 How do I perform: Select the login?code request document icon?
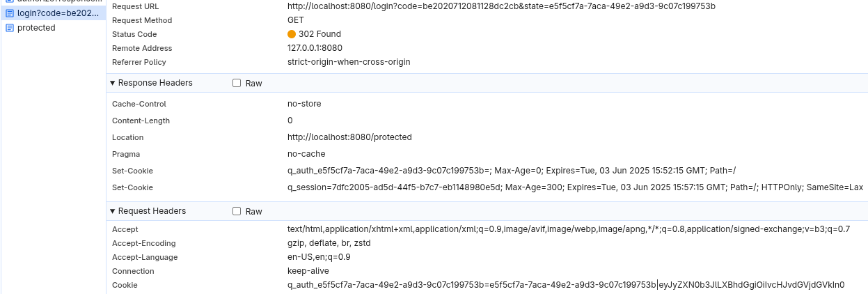(x=9, y=13)
